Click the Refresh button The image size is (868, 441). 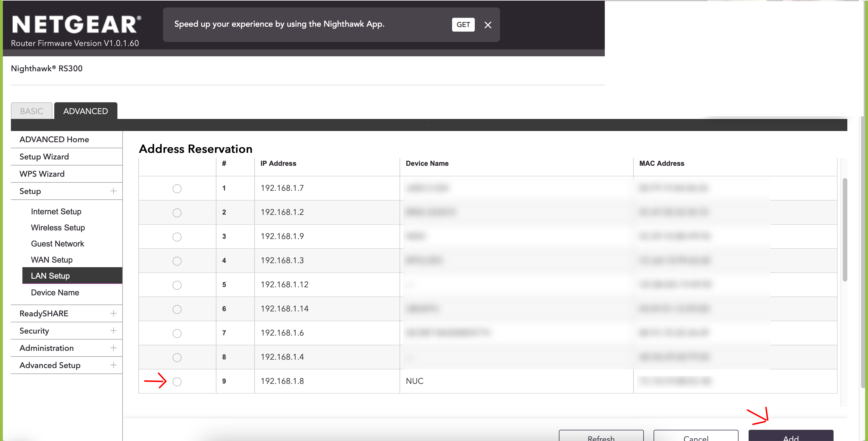point(601,436)
